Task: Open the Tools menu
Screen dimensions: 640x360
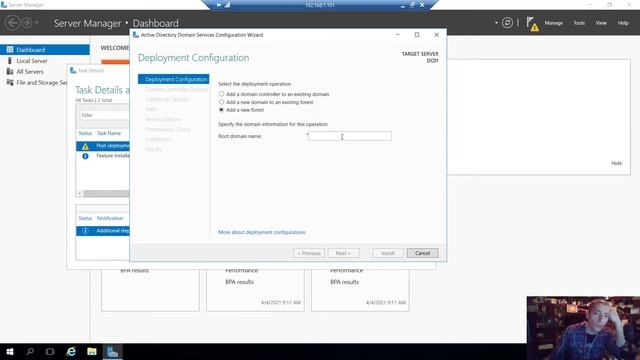Action: [579, 23]
